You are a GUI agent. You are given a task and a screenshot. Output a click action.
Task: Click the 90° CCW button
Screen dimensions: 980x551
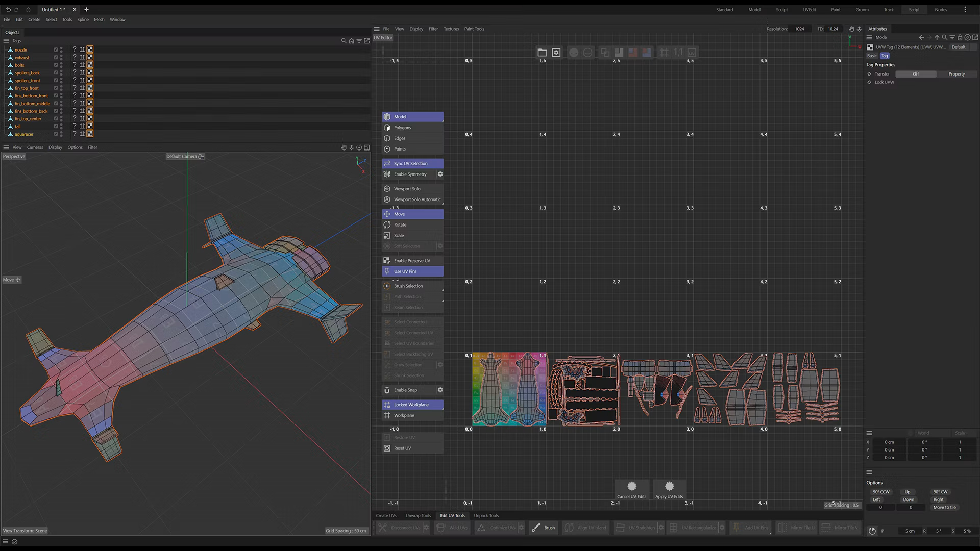tap(881, 492)
